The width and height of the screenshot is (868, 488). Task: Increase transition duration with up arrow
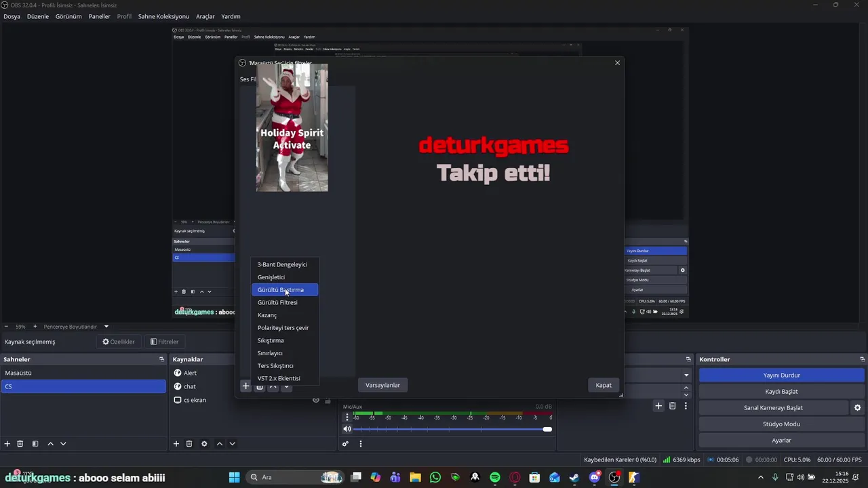pyautogui.click(x=686, y=388)
